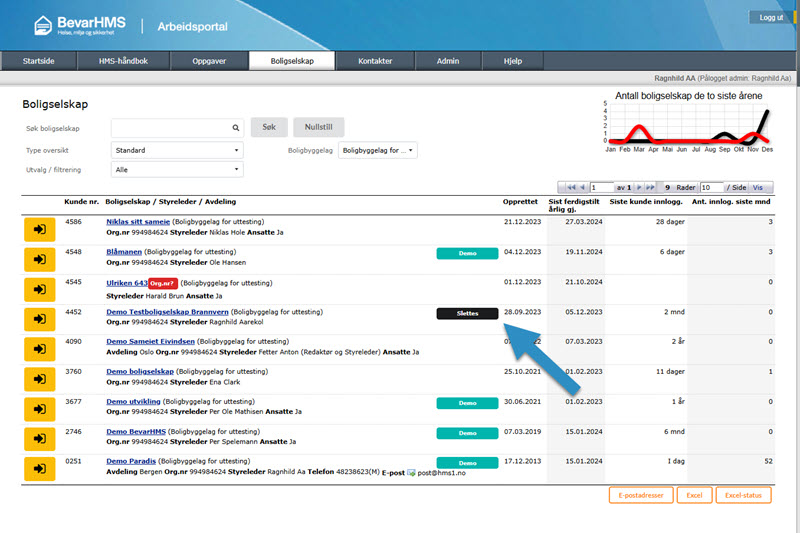The height and width of the screenshot is (533, 800).
Task: Expand the Utvalg / filtrering dropdown
Action: pos(176,170)
